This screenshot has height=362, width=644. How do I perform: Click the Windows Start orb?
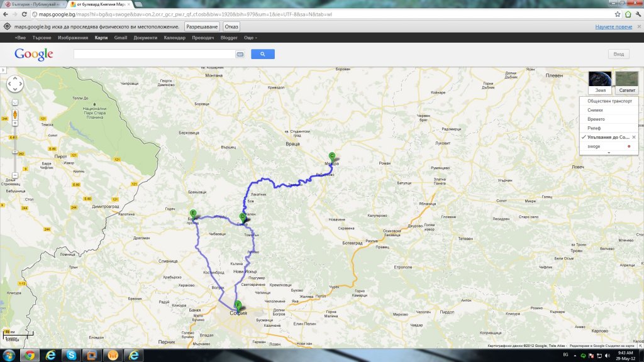(9, 355)
